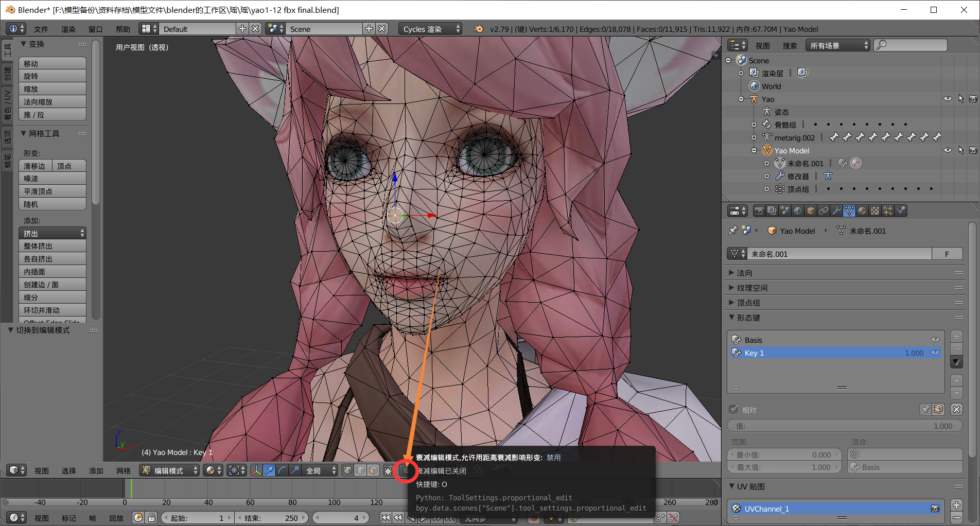Open the Scene properties tab icon
This screenshot has height=526, width=980.
coord(785,211)
